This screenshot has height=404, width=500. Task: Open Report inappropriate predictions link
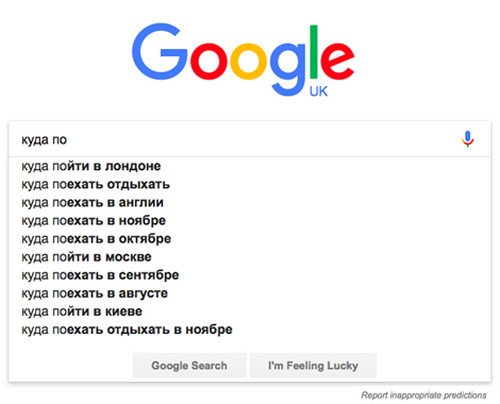pos(424,395)
